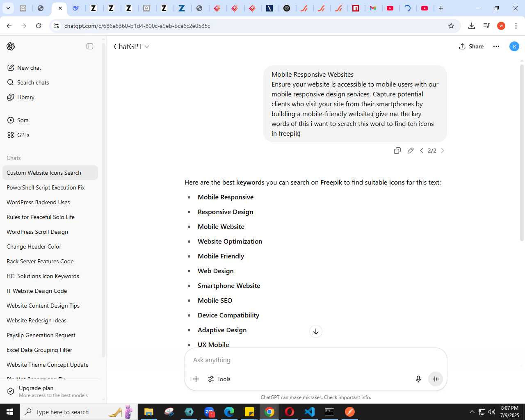Open Chrome profile W avatar

point(501,26)
